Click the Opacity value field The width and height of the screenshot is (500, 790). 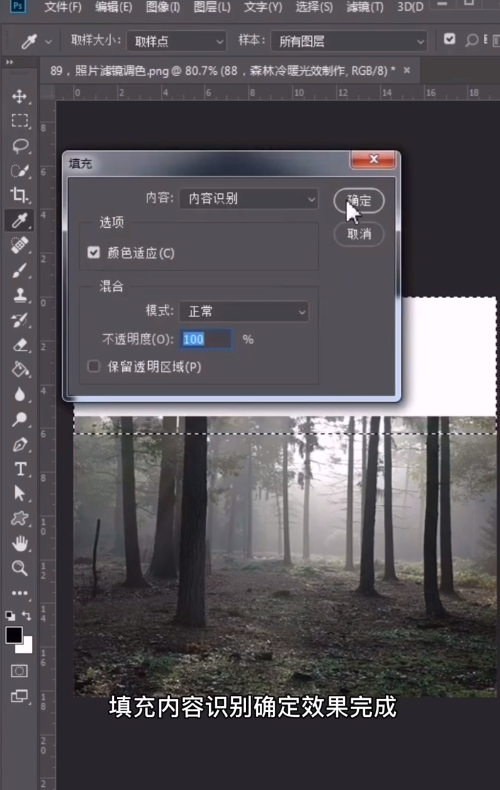(x=206, y=339)
